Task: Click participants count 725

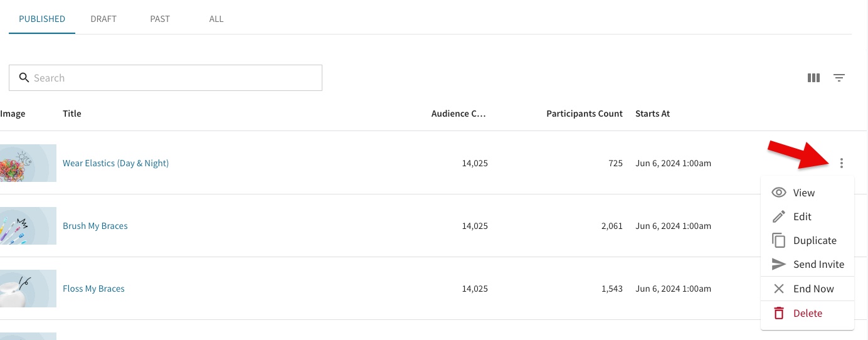Action: pyautogui.click(x=615, y=163)
